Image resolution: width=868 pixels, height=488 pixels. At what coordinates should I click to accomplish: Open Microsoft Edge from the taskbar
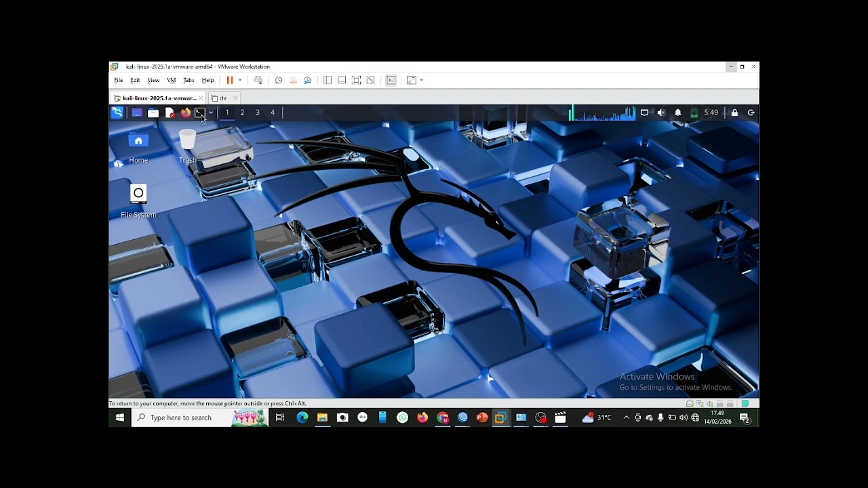(302, 418)
